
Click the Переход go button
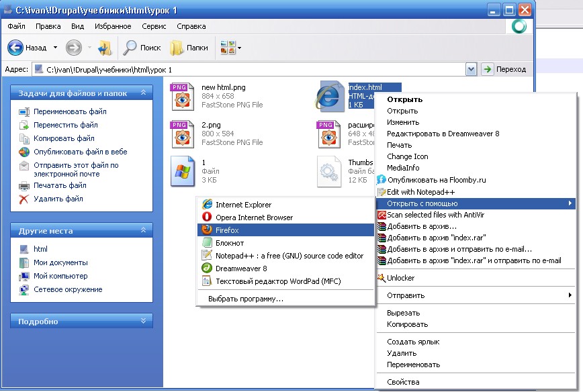tap(504, 69)
